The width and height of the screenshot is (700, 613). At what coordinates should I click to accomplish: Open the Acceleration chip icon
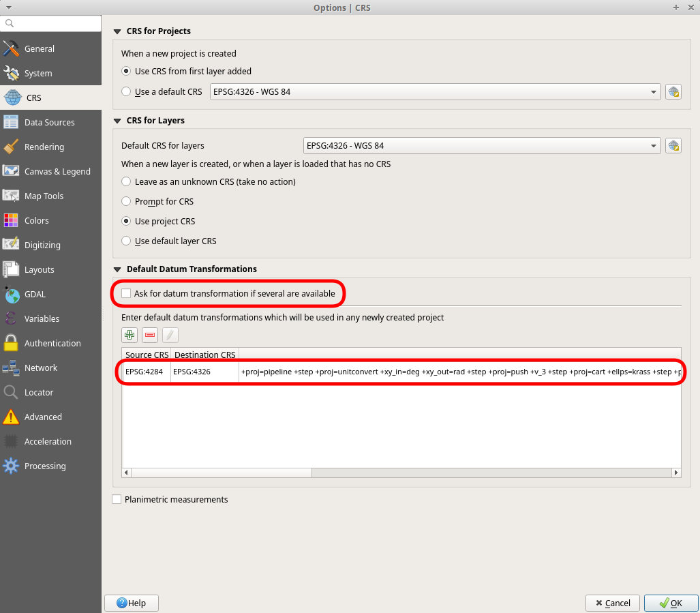[11, 442]
